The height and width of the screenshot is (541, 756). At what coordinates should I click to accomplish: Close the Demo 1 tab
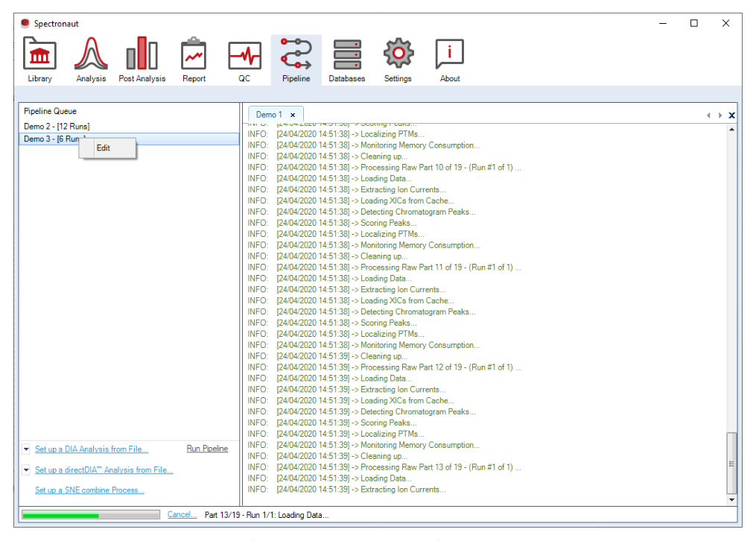[293, 116]
